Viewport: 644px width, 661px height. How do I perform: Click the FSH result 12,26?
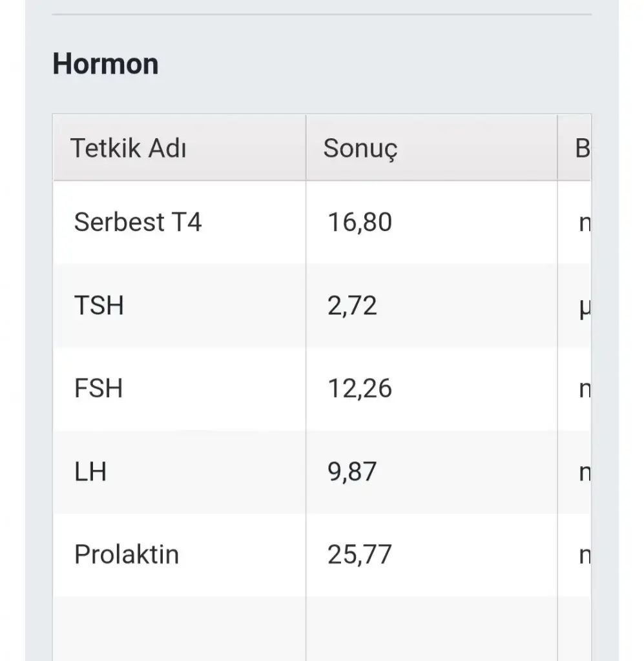click(x=360, y=389)
